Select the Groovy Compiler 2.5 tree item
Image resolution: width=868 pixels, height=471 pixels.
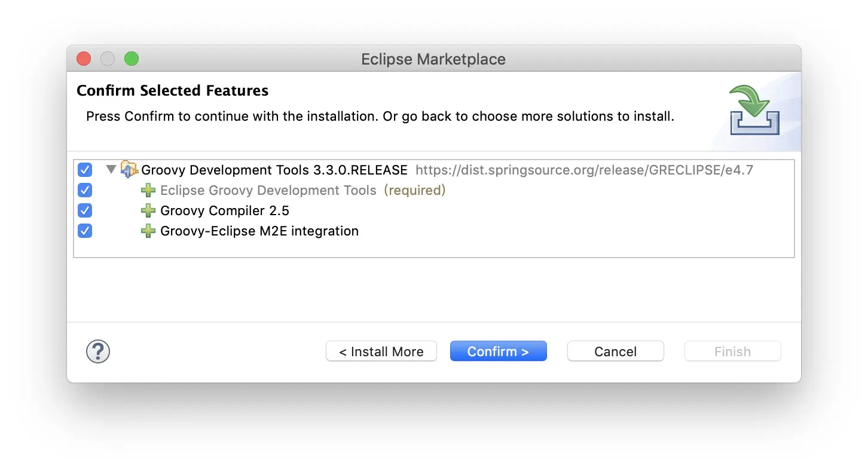(225, 211)
